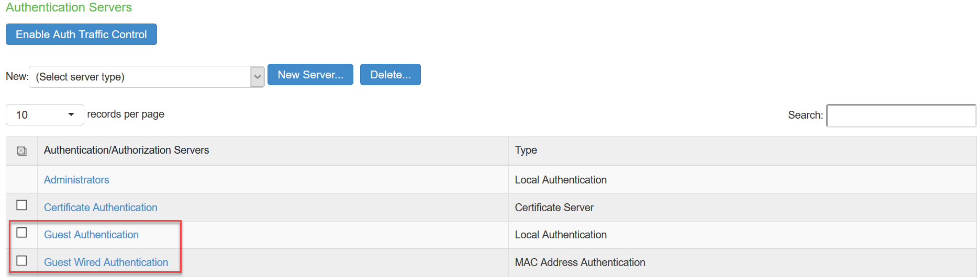Click the Authentication Servers page heading
This screenshot has width=980, height=277.
pyautogui.click(x=69, y=7)
